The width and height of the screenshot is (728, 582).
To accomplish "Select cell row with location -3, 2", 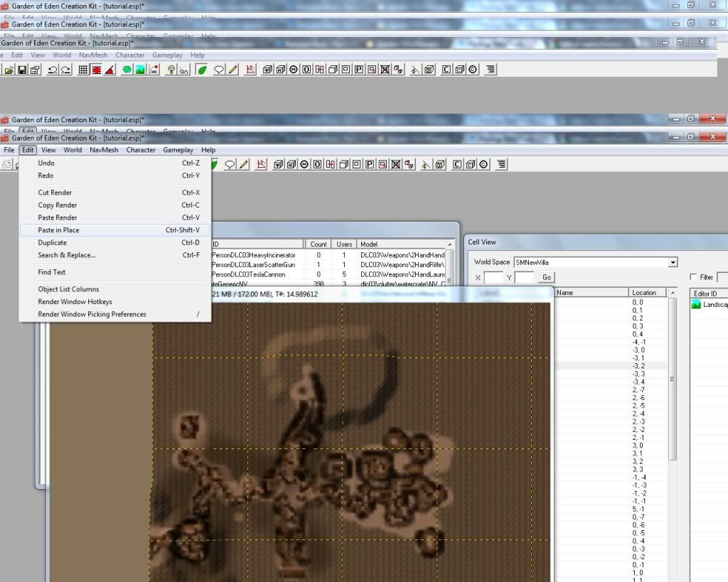I will pyautogui.click(x=611, y=366).
